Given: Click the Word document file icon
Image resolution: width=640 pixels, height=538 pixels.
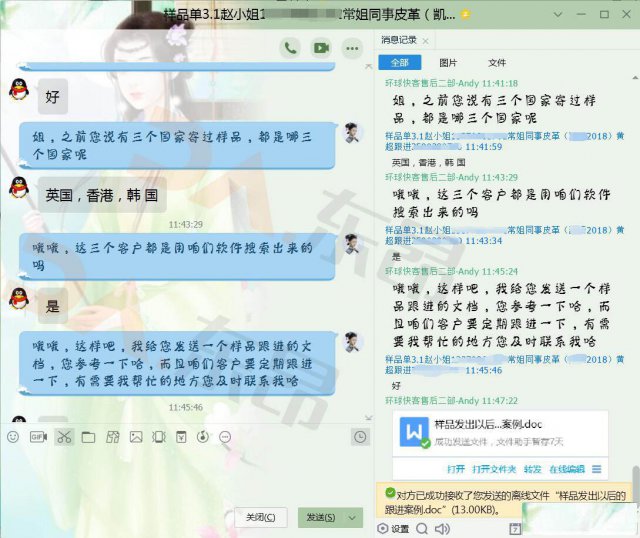Looking at the screenshot, I should pyautogui.click(x=414, y=432).
